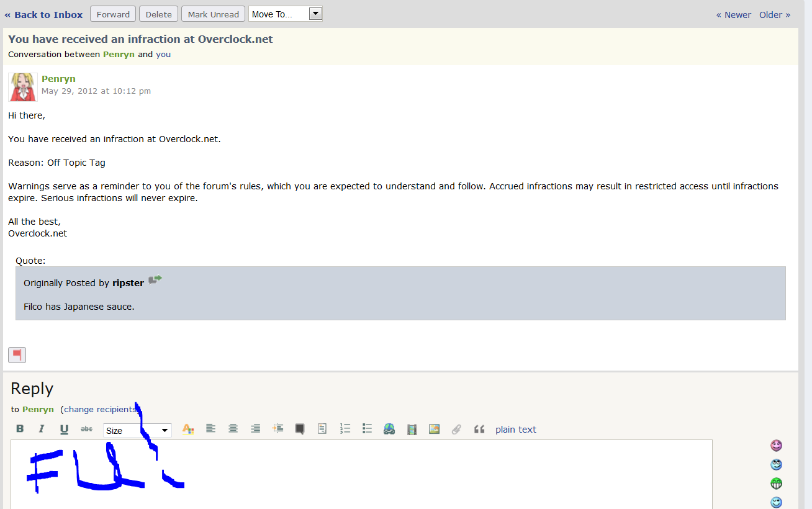Insert a bulleted list

click(367, 428)
